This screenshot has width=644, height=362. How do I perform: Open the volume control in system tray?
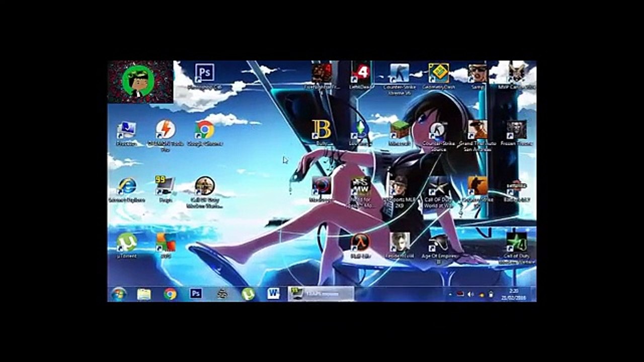[471, 294]
